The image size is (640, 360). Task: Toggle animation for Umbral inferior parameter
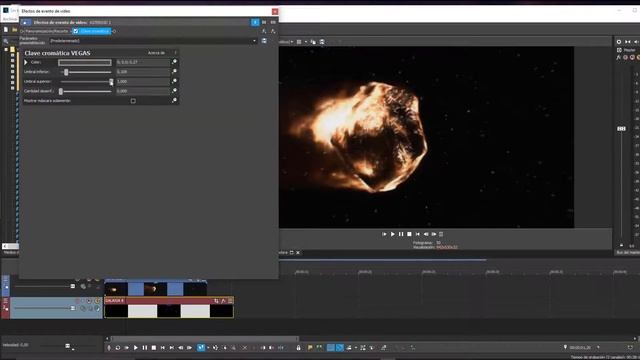pos(175,71)
